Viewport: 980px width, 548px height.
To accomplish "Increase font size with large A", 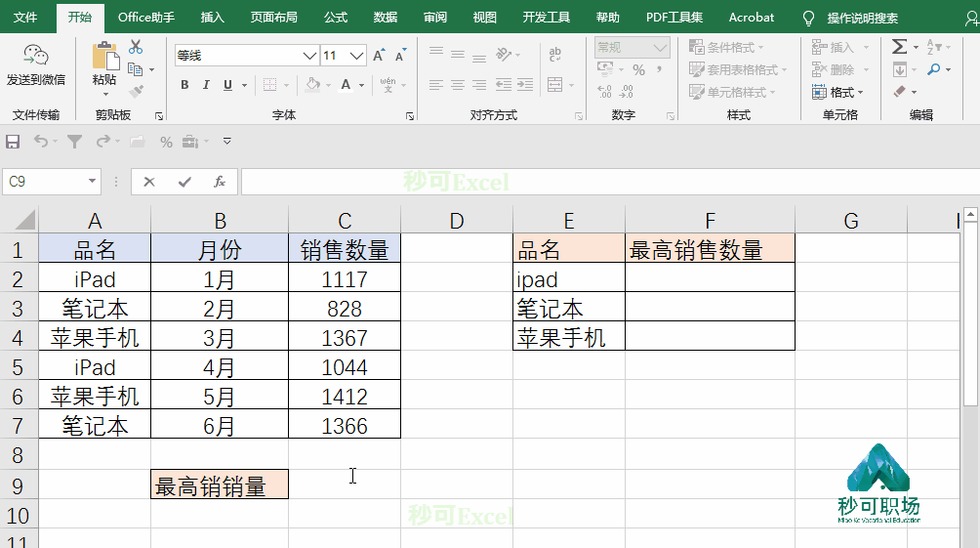I will pos(379,56).
